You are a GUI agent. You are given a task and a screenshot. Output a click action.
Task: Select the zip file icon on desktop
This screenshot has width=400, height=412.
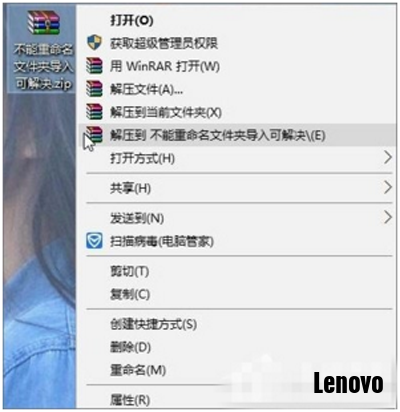44,22
